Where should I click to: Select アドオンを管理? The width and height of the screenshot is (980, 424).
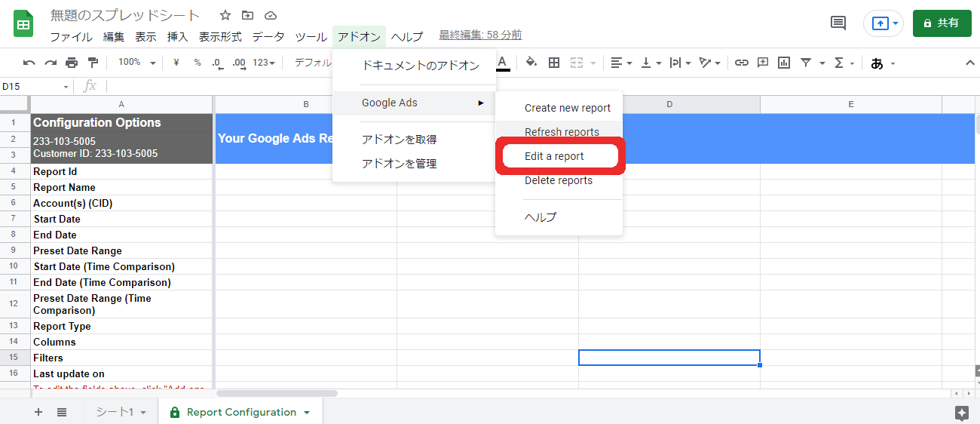[x=415, y=164]
